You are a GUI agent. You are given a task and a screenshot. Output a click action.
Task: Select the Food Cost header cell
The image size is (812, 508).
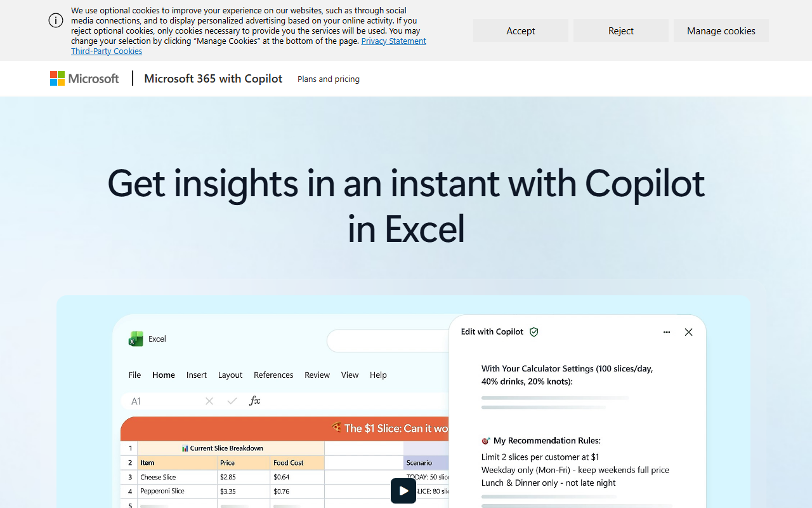298,463
